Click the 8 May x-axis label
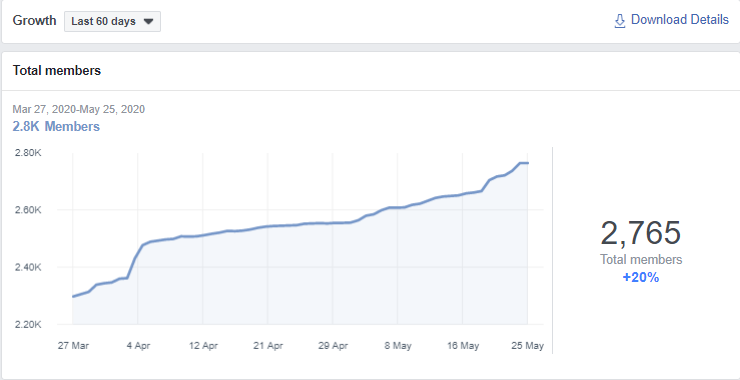Viewport: 740px width, 380px height. (x=397, y=346)
